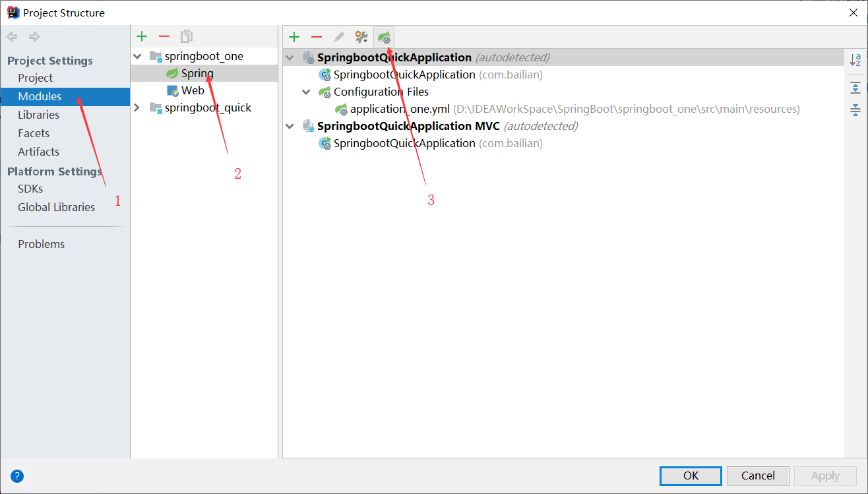Click the back navigation arrow
Screen dimensions: 868x494
pyautogui.click(x=11, y=36)
